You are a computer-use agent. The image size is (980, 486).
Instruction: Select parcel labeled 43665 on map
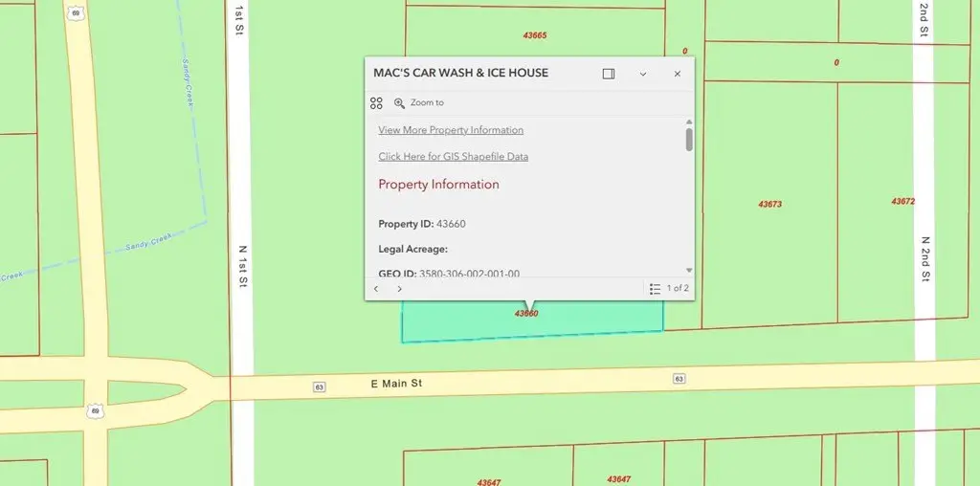[535, 35]
